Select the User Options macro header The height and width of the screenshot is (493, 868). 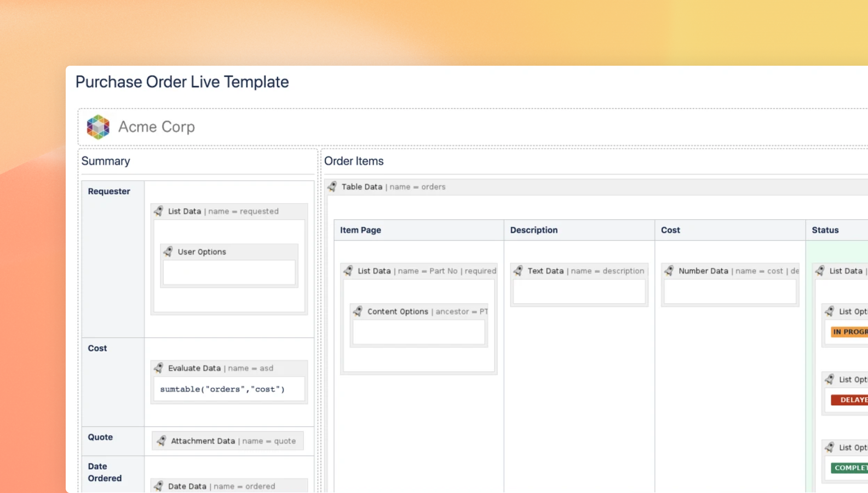pos(229,252)
